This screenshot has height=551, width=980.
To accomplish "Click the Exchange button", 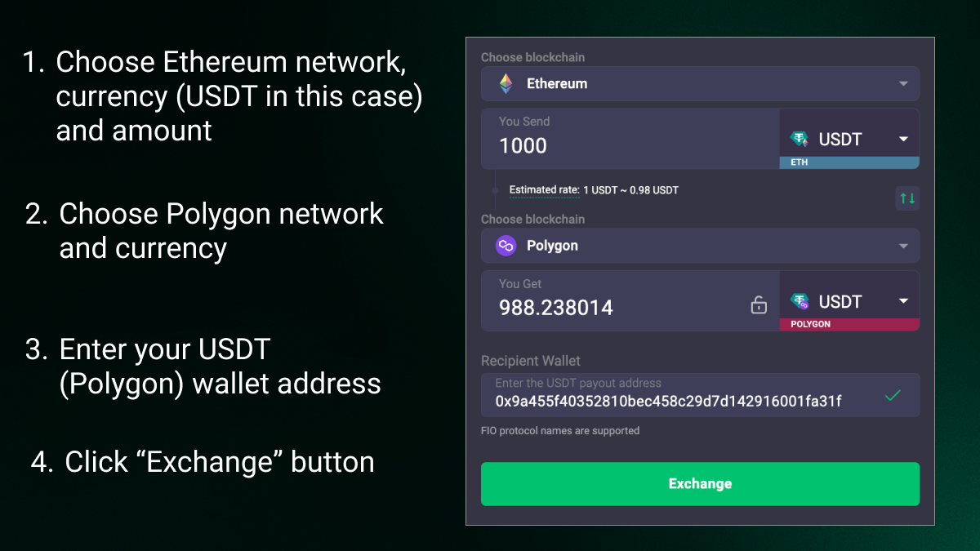I will pos(700,483).
